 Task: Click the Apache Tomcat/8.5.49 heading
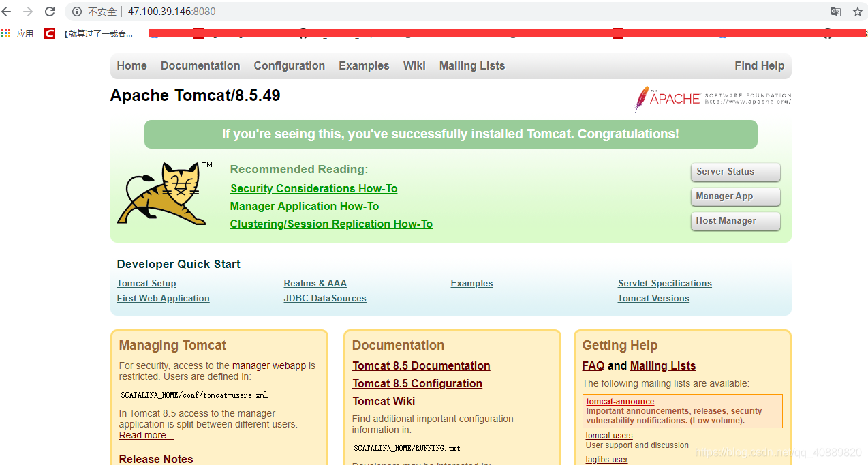point(196,95)
